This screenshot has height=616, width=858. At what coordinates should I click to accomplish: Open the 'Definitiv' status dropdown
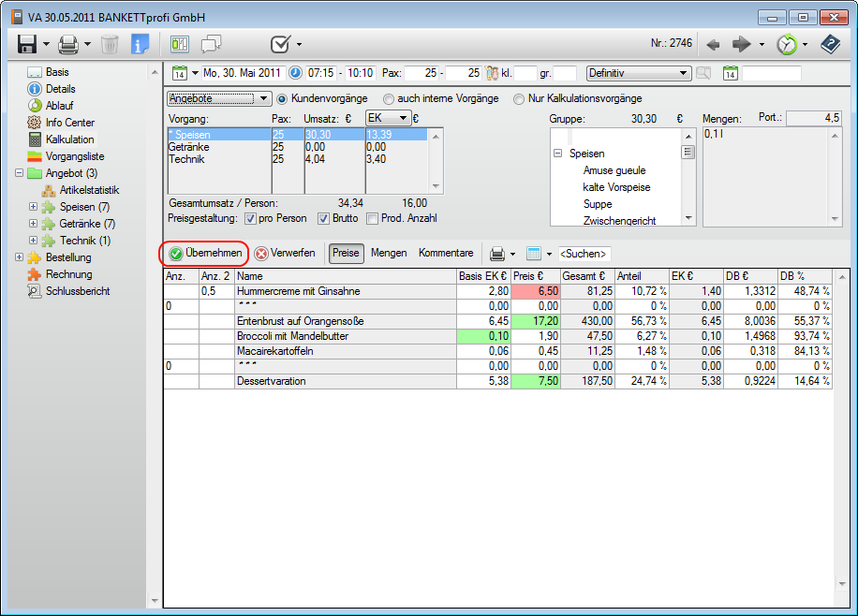click(638, 73)
